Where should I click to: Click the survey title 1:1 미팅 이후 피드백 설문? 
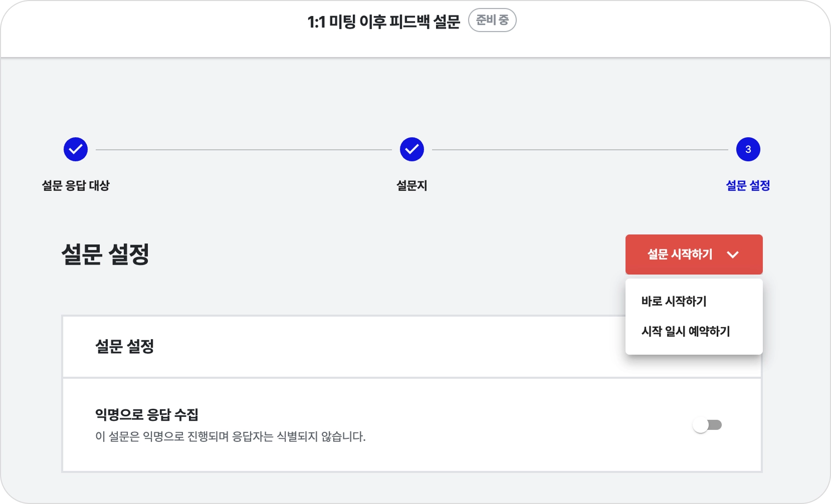pyautogui.click(x=383, y=22)
